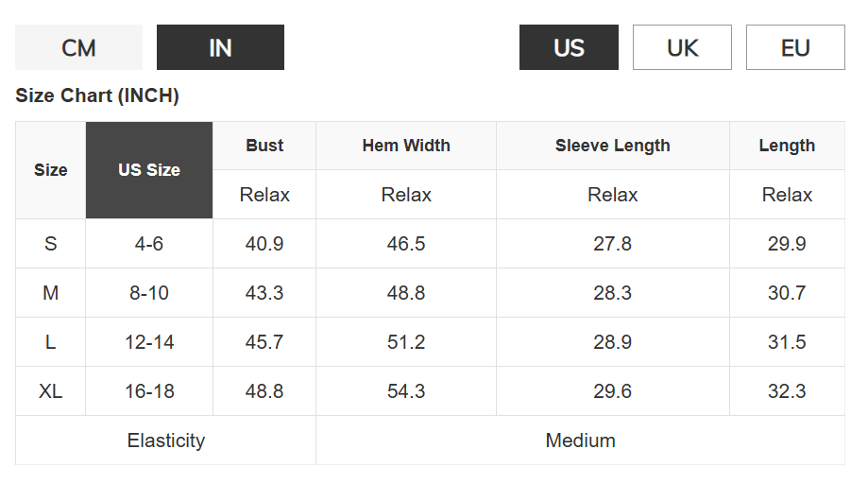Switch to EU sizing
The image size is (868, 484).
[795, 47]
